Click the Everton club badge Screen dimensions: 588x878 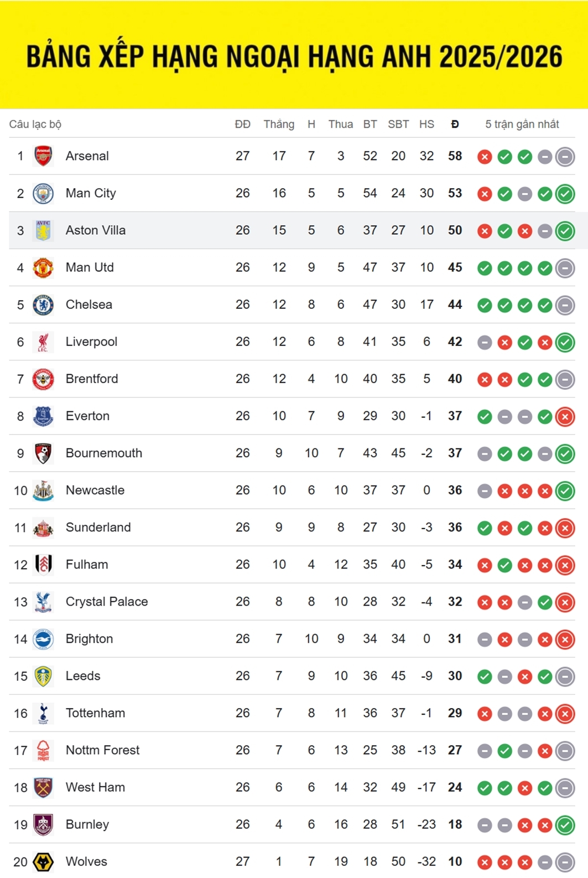pos(43,416)
